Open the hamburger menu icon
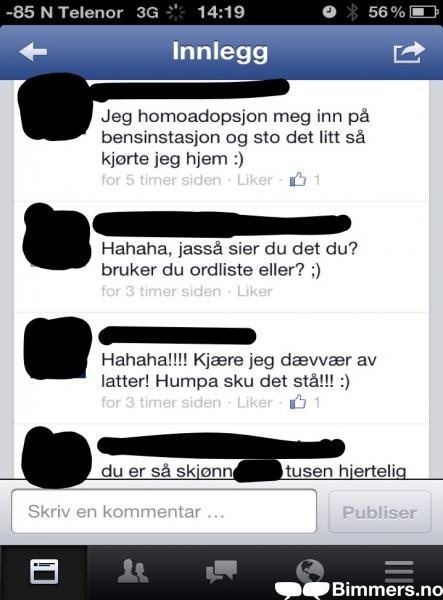This screenshot has width=443, height=600. 399,571
